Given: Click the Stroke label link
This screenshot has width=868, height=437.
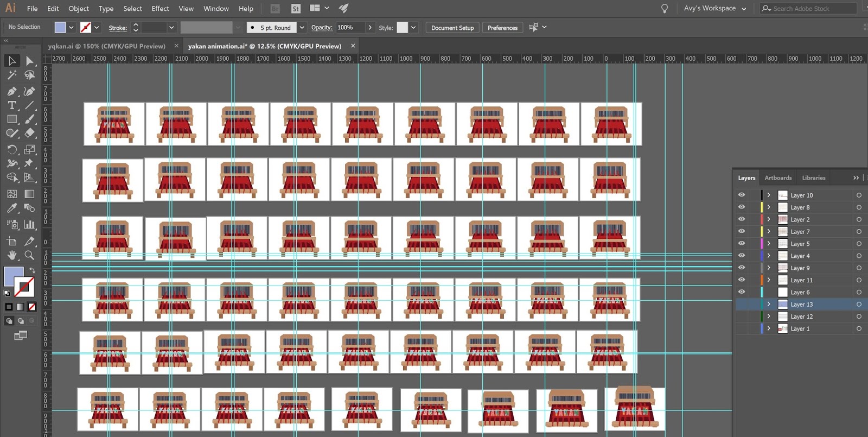Looking at the screenshot, I should click(118, 28).
